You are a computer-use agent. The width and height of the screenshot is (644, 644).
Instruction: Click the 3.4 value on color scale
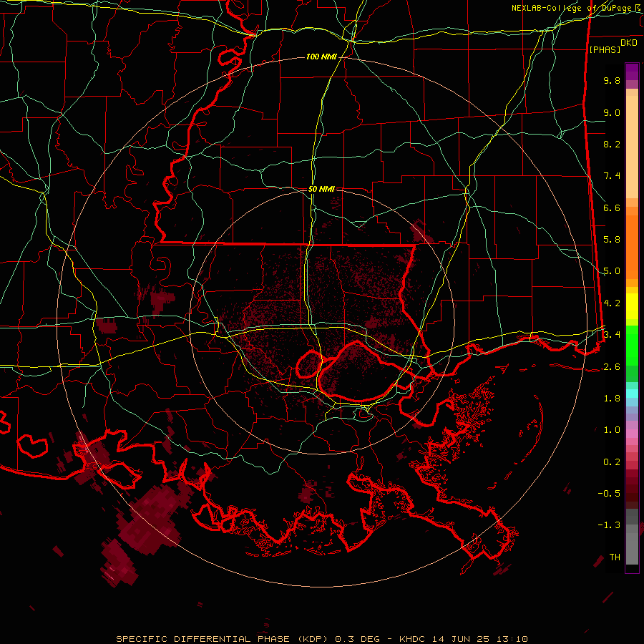[612, 335]
